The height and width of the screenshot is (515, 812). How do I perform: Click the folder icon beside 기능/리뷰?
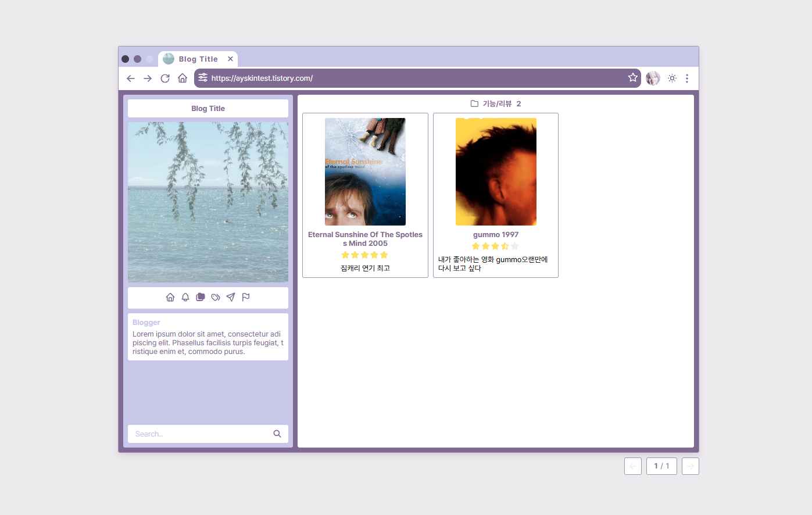click(x=474, y=104)
